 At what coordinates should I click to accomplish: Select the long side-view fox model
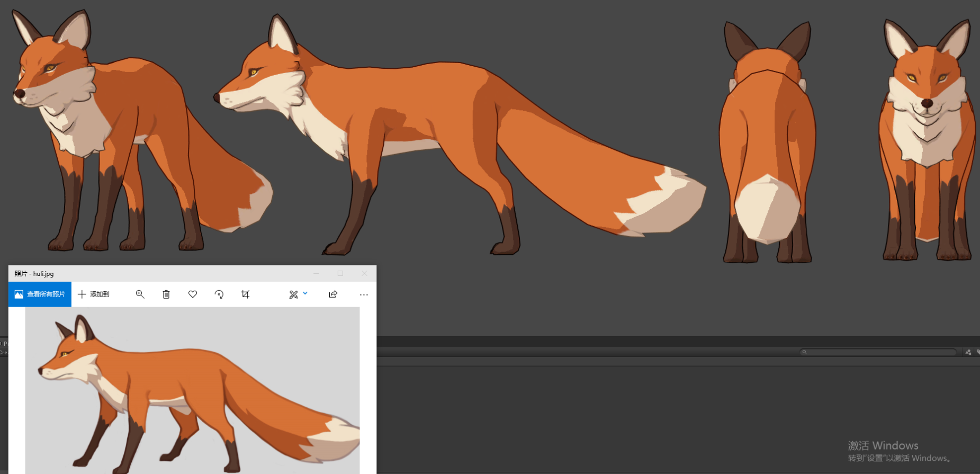coord(460,135)
